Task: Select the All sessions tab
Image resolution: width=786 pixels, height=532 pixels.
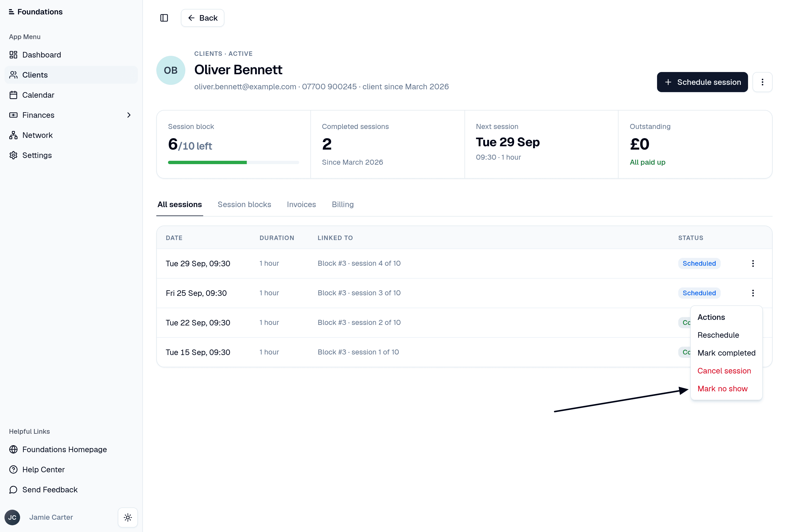Action: tap(179, 204)
